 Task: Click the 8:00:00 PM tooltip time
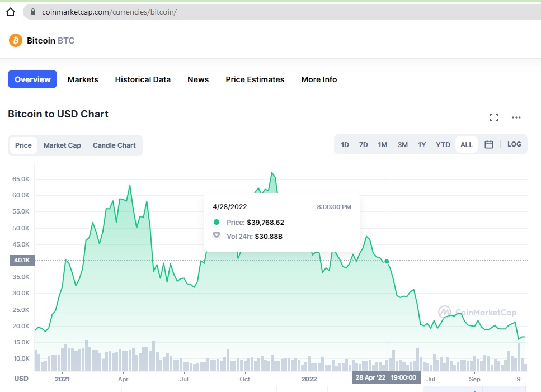point(334,207)
